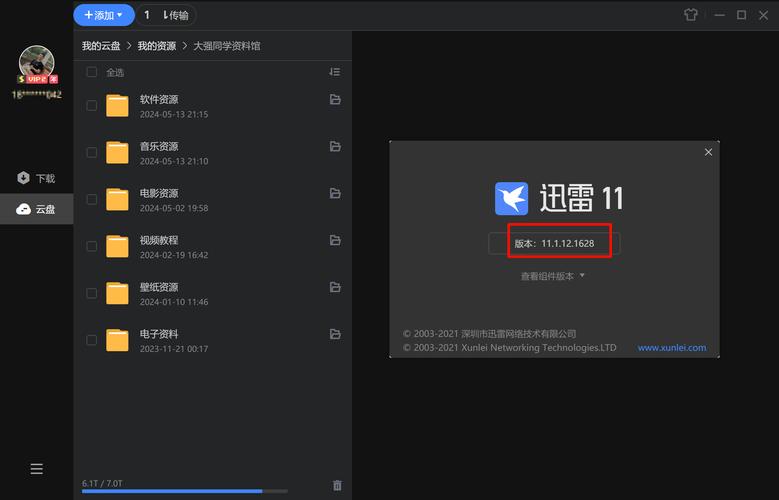This screenshot has width=779, height=500.
Task: Open the hamburger menu in left sidebar
Action: click(x=36, y=469)
